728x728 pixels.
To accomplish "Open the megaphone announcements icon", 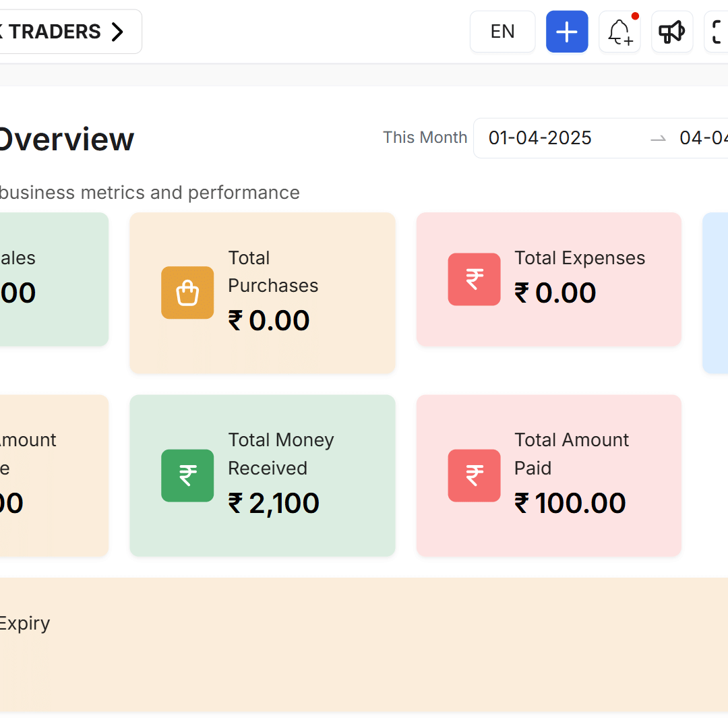I will point(672,32).
